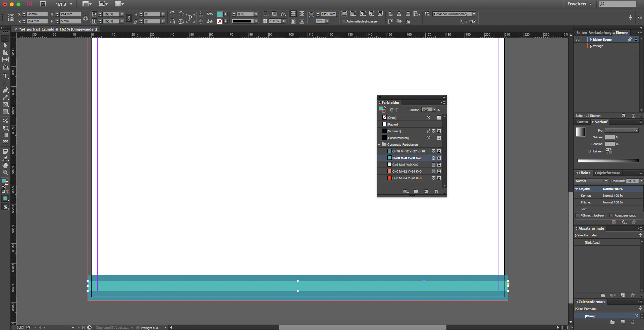
Task: Select the [Papier] swatch entry
Action: click(392, 125)
